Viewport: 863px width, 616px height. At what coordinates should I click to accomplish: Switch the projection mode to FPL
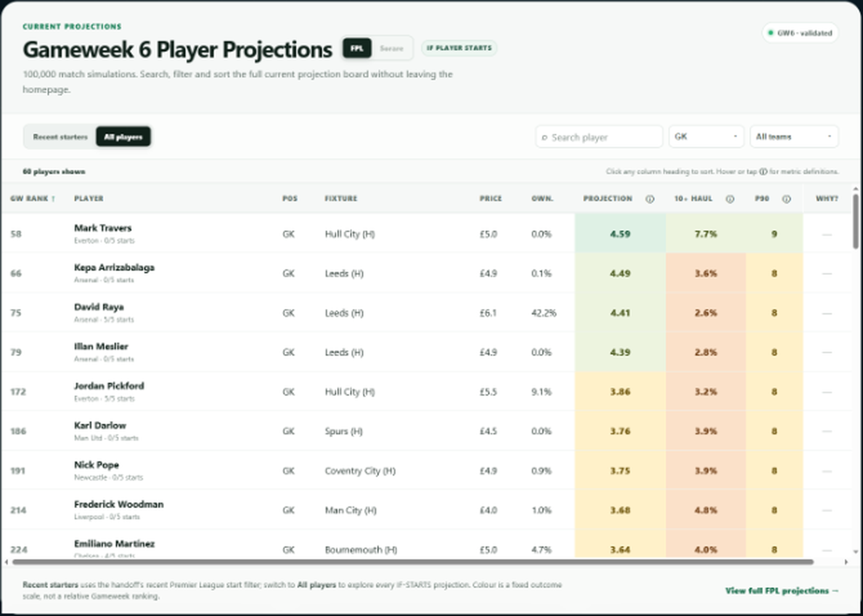[x=357, y=48]
